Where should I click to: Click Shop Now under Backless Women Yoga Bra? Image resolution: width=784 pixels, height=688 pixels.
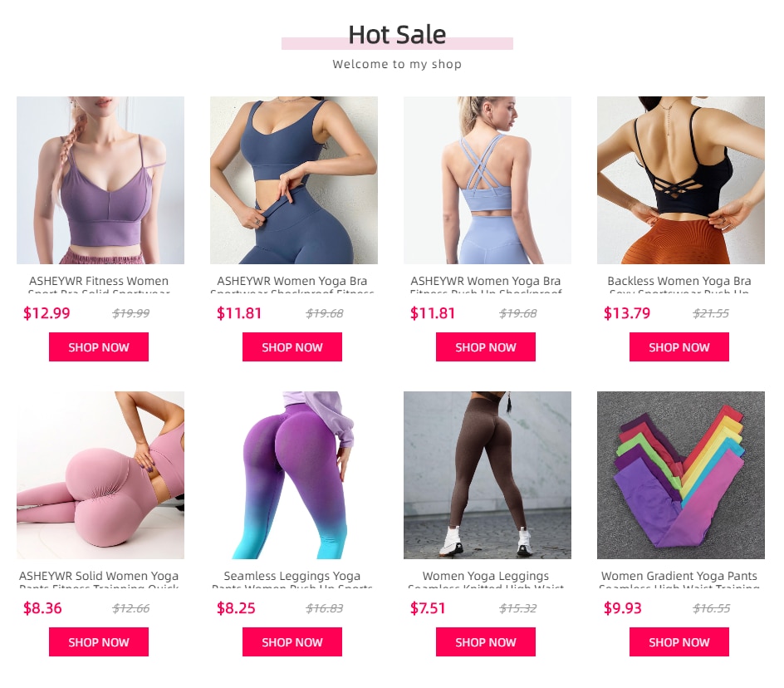679,346
